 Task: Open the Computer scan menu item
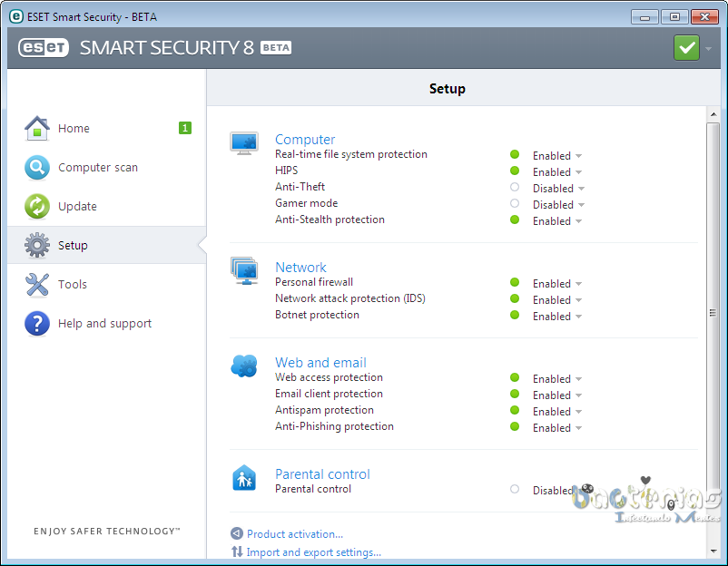point(98,167)
